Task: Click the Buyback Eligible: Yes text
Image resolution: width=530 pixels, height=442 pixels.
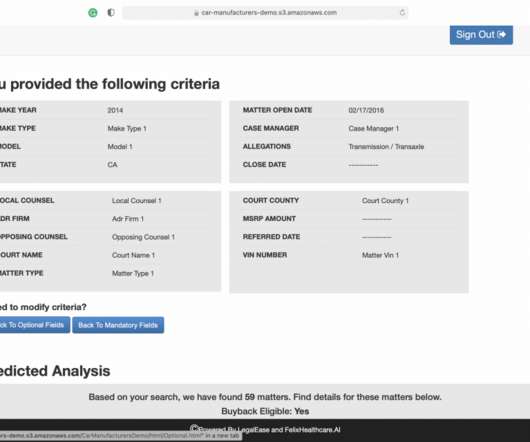Action: click(x=265, y=411)
